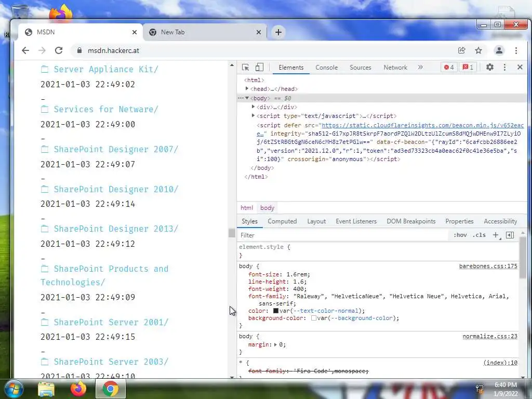Share this page via the share icon

(x=461, y=50)
